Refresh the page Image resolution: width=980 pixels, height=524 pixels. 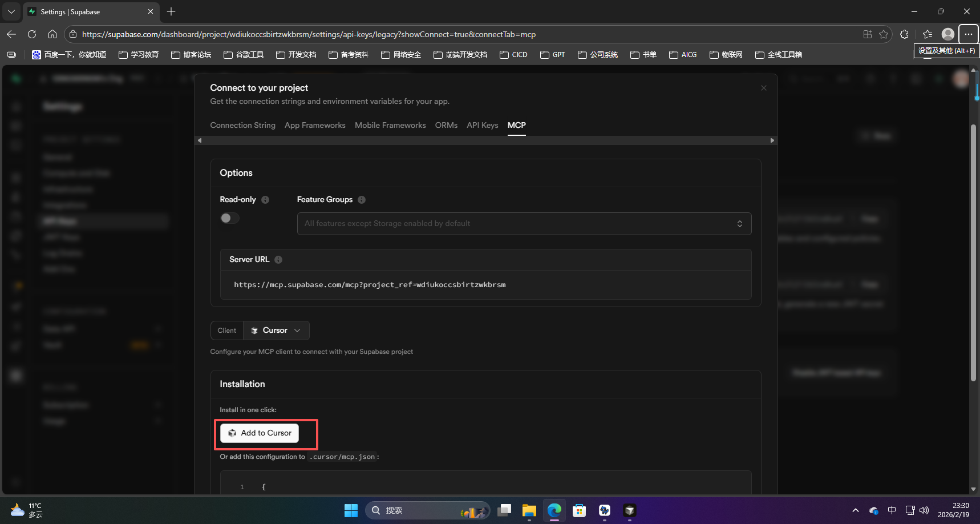point(32,34)
